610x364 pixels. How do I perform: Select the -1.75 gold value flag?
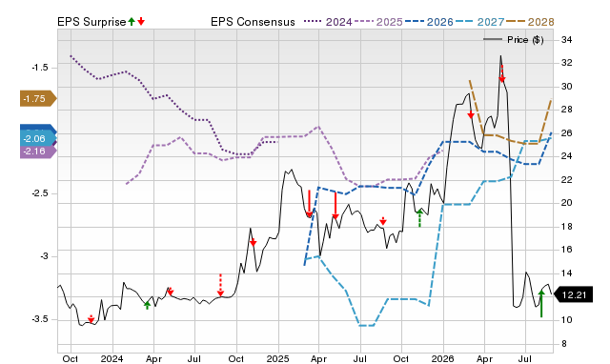coord(38,99)
